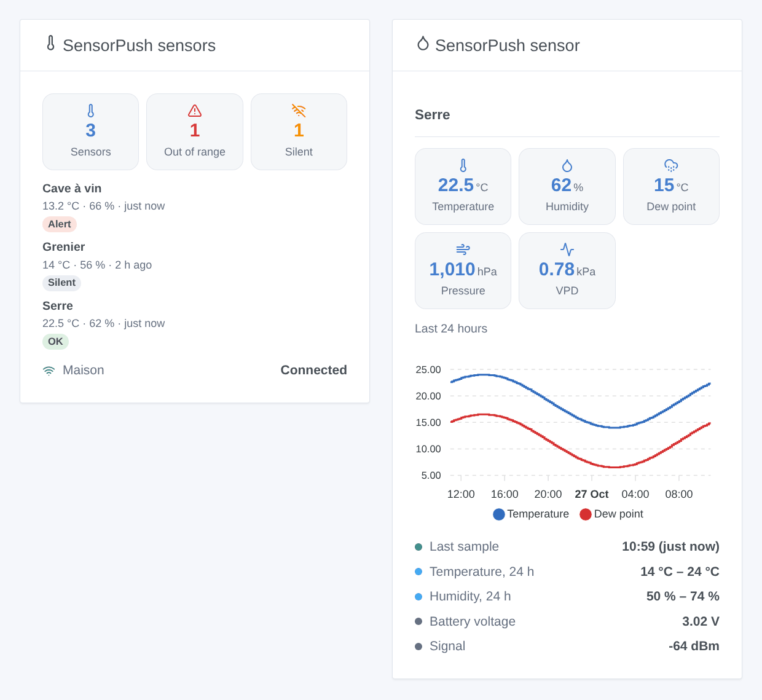The width and height of the screenshot is (762, 700).
Task: Click the Temperature legend label under chart
Action: click(x=538, y=514)
